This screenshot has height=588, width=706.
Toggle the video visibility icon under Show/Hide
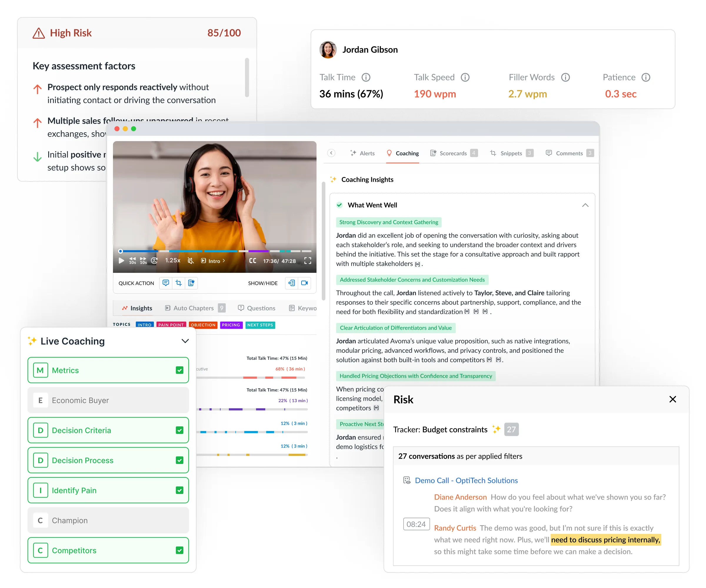pos(304,283)
